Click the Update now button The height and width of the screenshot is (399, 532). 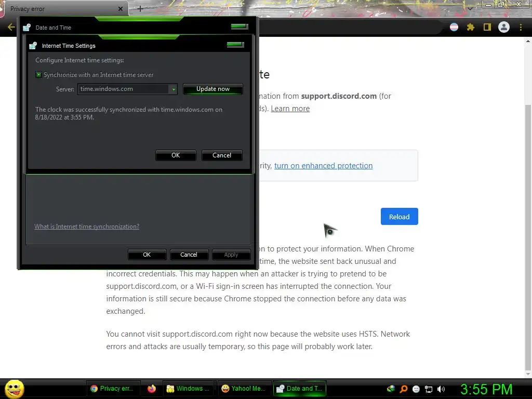[x=212, y=89]
